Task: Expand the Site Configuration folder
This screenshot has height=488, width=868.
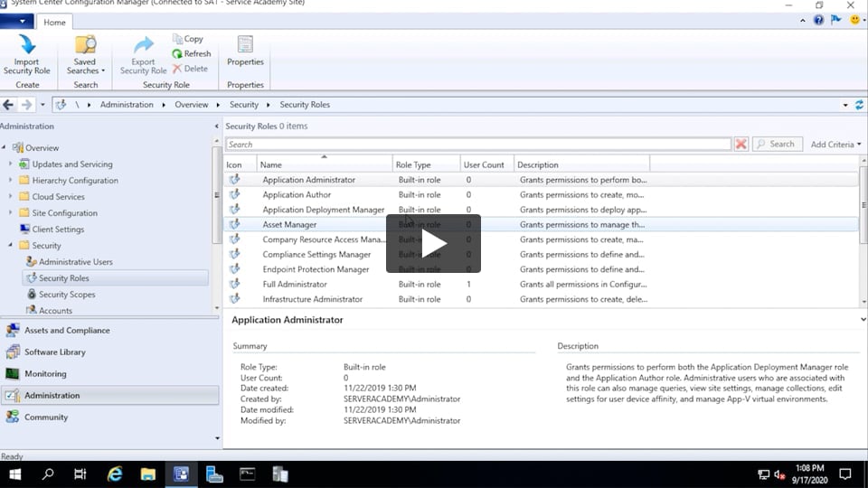Action: tap(11, 213)
